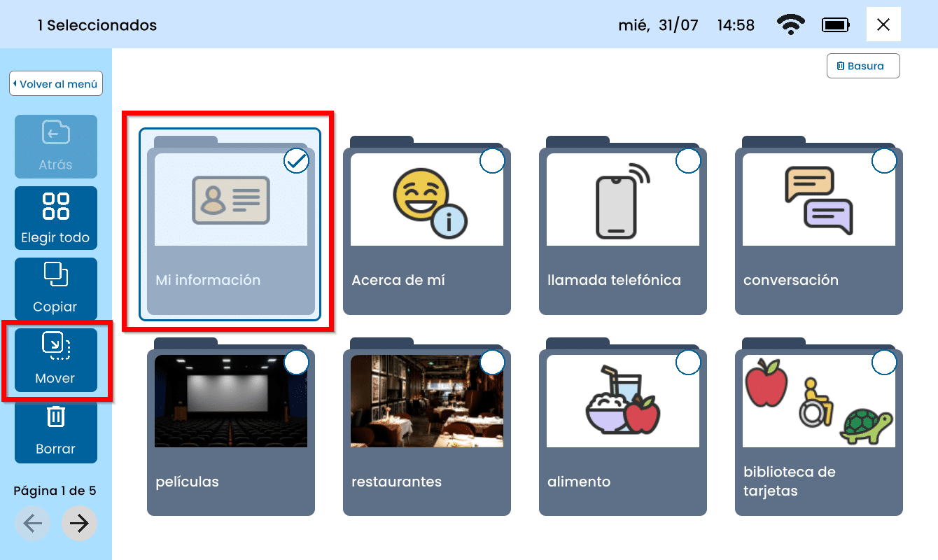Close the selection screen with X
Screen dimensions: 938x560
pyautogui.click(x=883, y=25)
